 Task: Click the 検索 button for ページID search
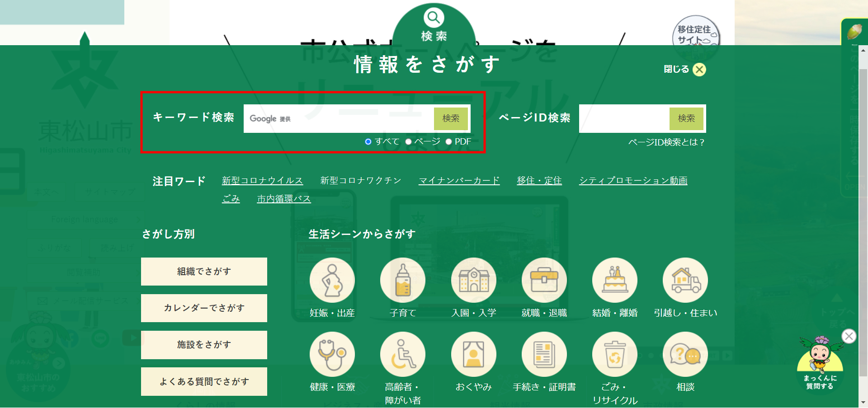686,118
